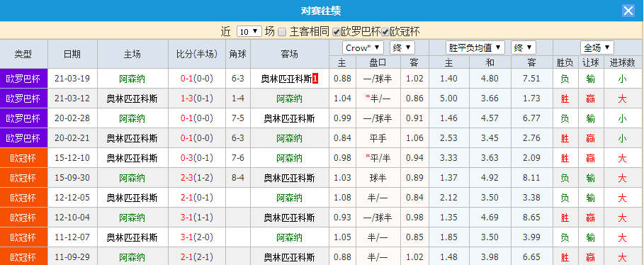Click handicap 球半 on the 15-09-30 row

coord(378,178)
